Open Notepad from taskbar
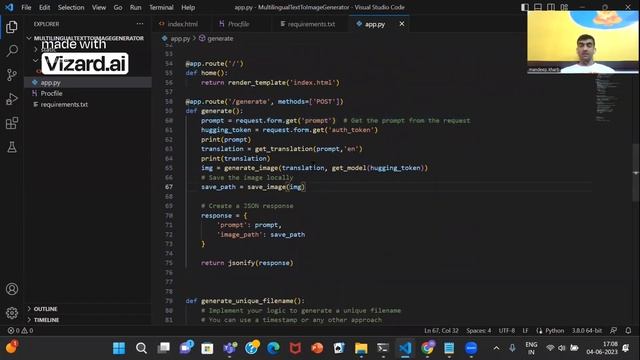The image size is (640, 360). point(449,348)
